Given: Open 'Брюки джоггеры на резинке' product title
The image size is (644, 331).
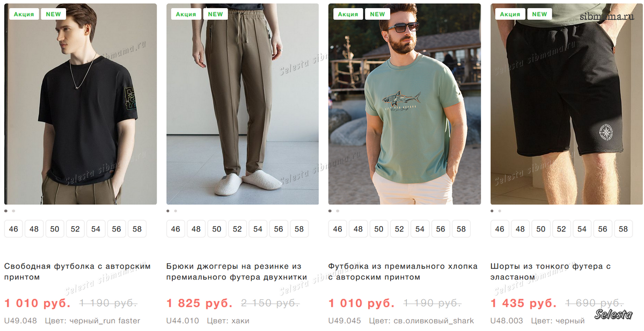Looking at the screenshot, I should click(x=237, y=271).
